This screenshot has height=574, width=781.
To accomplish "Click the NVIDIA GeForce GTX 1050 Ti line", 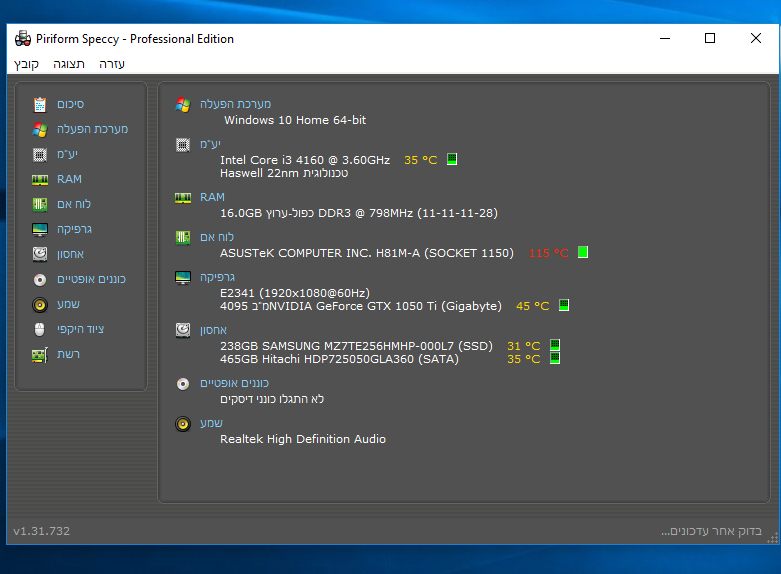I will point(361,306).
